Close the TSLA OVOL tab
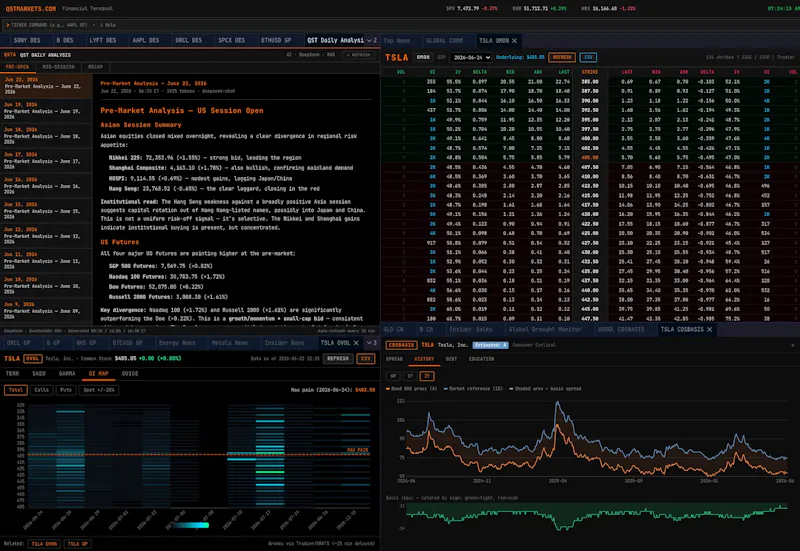This screenshot has width=800, height=551. [x=356, y=343]
